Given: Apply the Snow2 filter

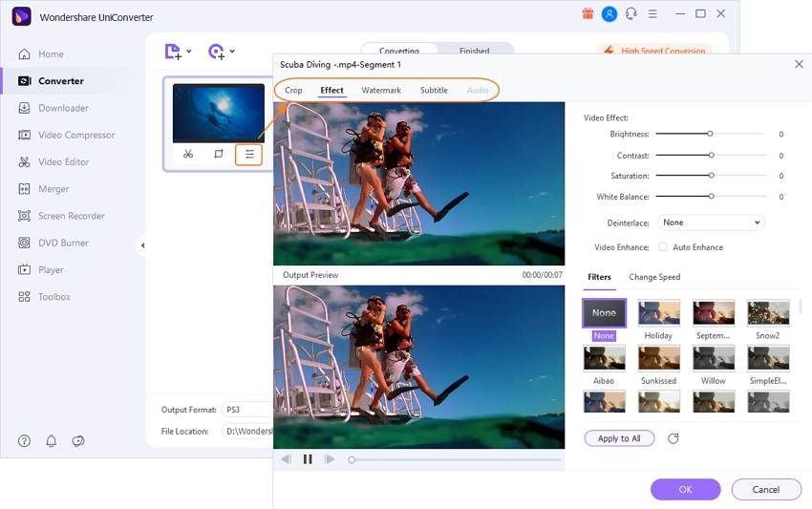Looking at the screenshot, I should click(x=768, y=312).
